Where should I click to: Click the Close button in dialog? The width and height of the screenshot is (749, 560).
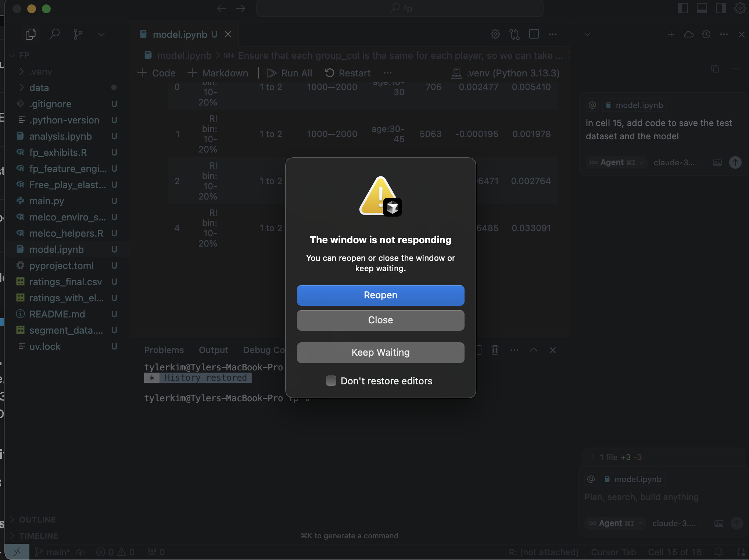pos(380,320)
